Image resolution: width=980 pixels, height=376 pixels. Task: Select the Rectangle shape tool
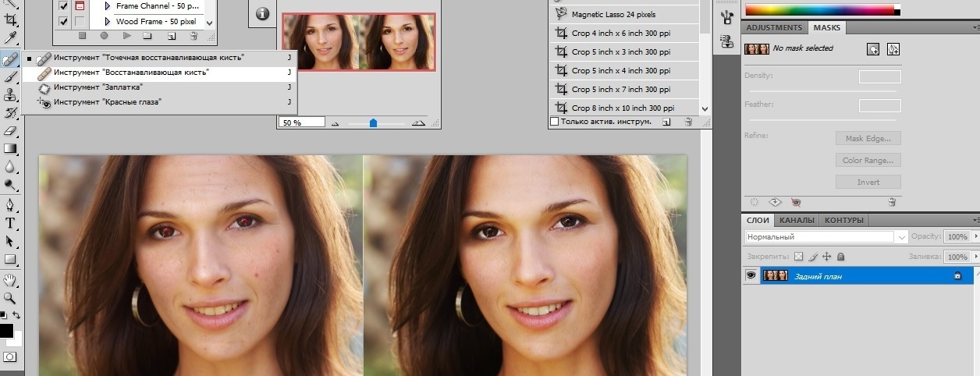click(x=11, y=259)
